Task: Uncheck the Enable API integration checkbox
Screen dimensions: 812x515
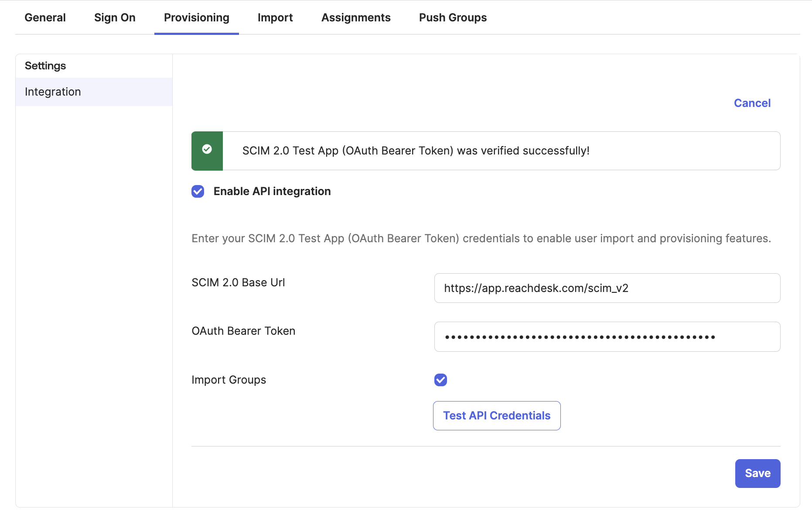Action: coord(198,191)
